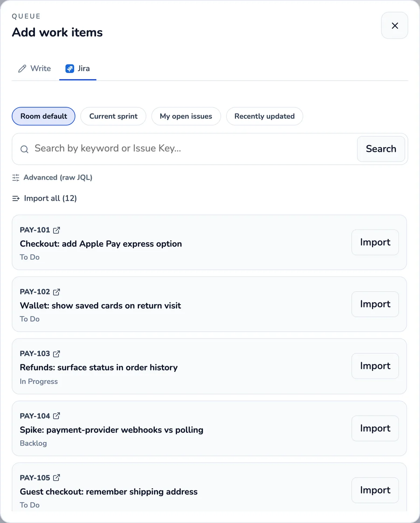Click the Advanced sliders icon
The image size is (420, 523).
[x=16, y=178]
